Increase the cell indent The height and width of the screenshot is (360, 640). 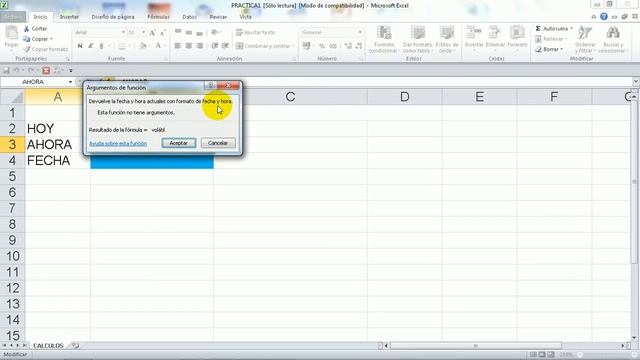click(x=225, y=46)
